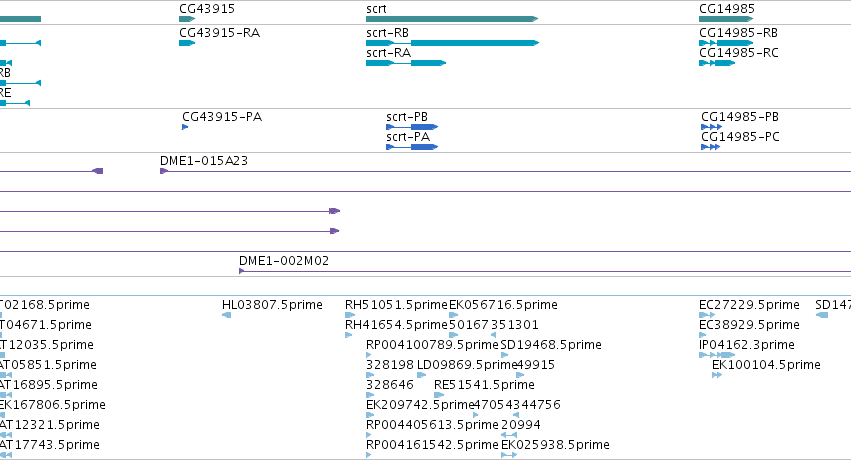This screenshot has height=460, width=851.
Task: Click the CG14985-PB protein label
Action: point(740,117)
